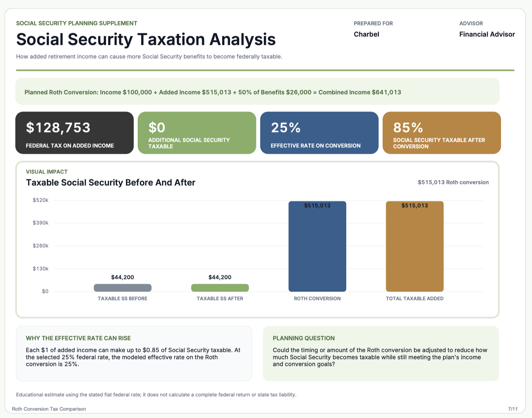Click the $515,013 value on the Roth Conversion bar
Screen dimensions: 532x418
click(x=317, y=205)
